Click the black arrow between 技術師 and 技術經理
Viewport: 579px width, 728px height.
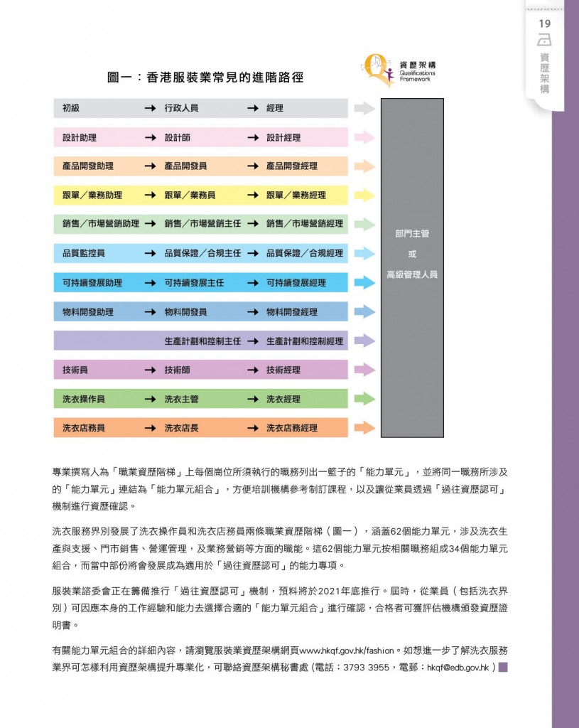click(252, 370)
